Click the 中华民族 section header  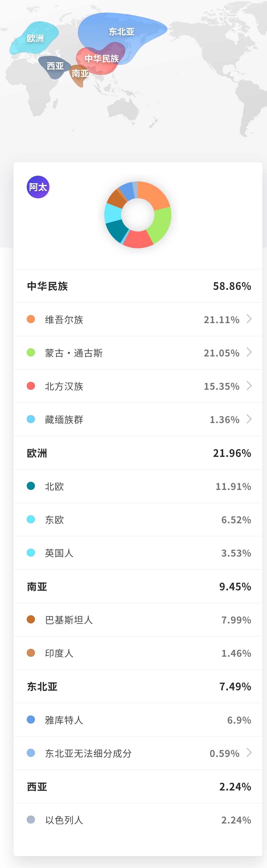[x=47, y=286]
